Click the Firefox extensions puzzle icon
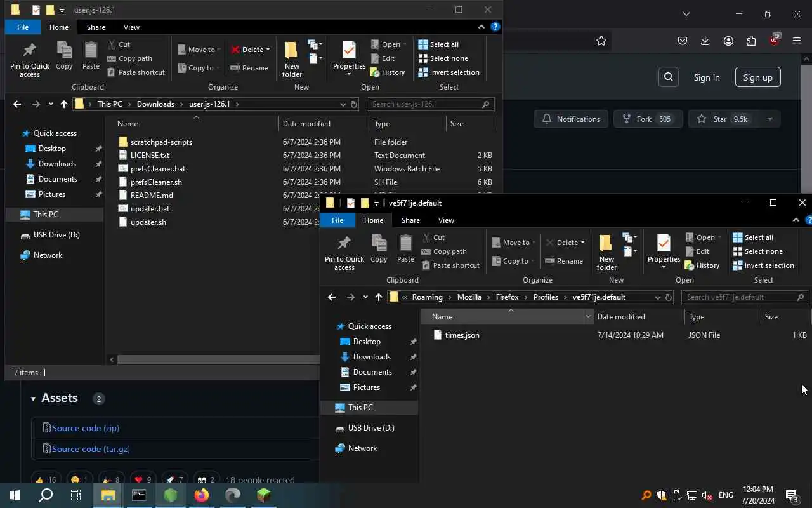This screenshot has width=812, height=508. click(751, 41)
